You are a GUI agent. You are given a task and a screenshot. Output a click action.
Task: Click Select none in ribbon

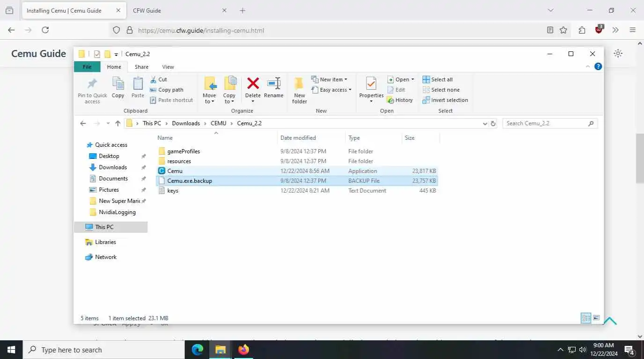[x=441, y=90]
